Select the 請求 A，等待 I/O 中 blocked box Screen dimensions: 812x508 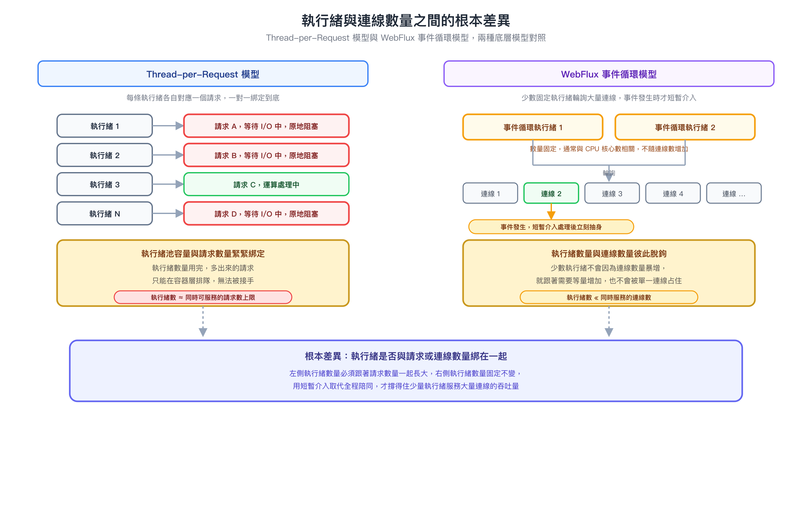click(266, 126)
